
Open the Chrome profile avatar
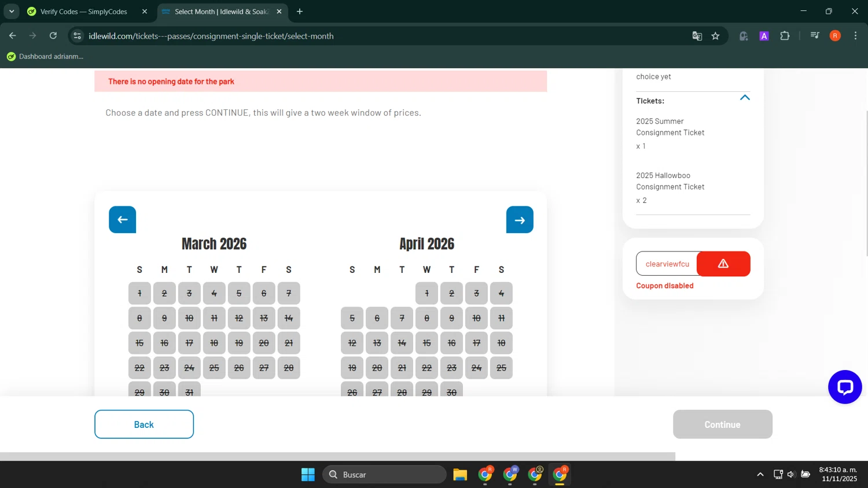835,36
